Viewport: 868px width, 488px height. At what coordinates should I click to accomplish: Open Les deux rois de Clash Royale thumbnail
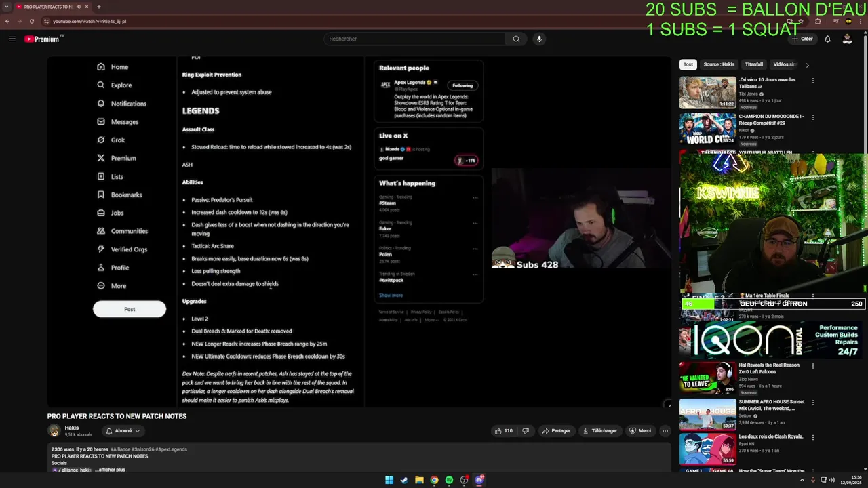[x=708, y=449]
